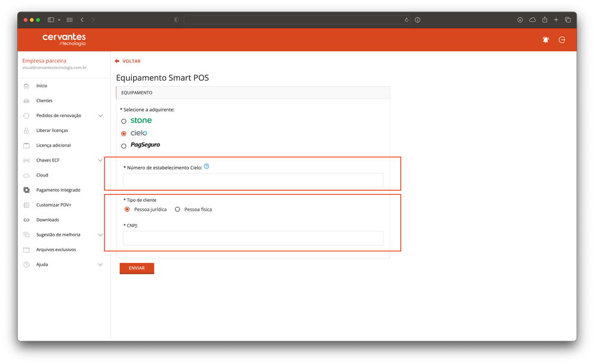The image size is (594, 364).
Task: Click the Pagamento Integrado icon
Action: click(x=27, y=190)
